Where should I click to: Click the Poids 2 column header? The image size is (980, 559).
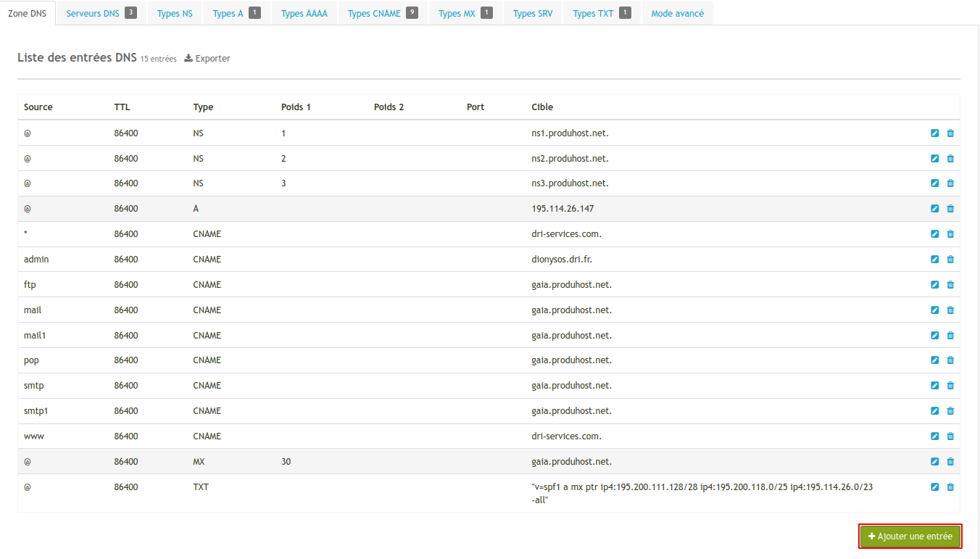tap(389, 107)
